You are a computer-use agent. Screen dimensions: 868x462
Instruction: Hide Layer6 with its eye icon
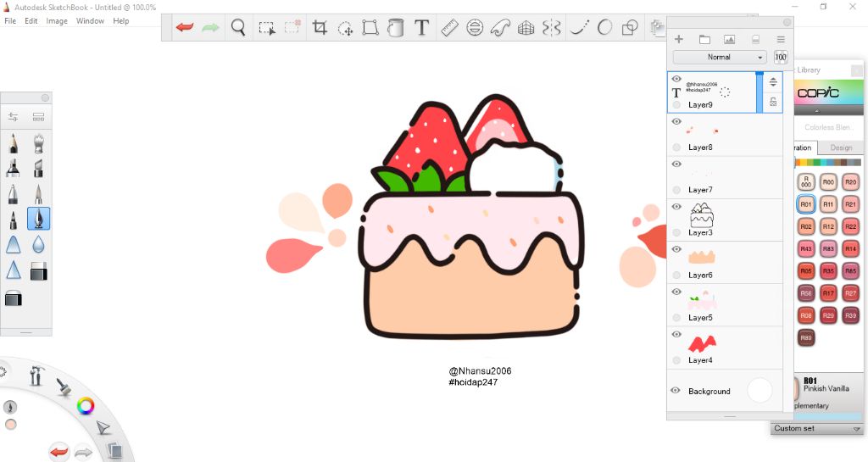point(676,249)
